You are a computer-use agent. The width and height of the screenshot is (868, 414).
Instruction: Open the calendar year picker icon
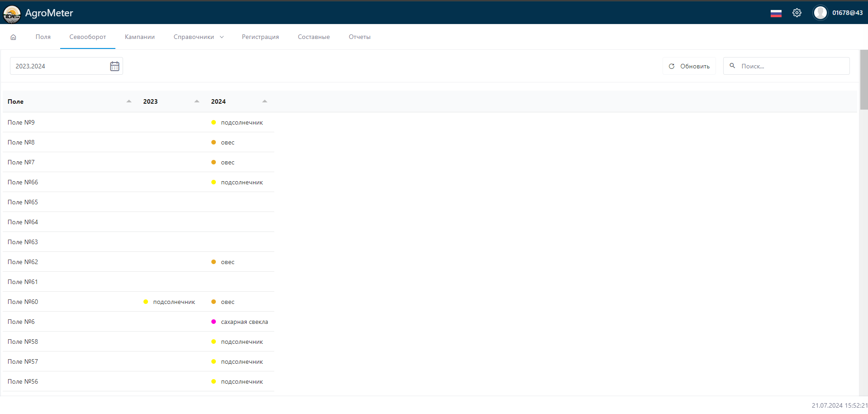(x=114, y=66)
